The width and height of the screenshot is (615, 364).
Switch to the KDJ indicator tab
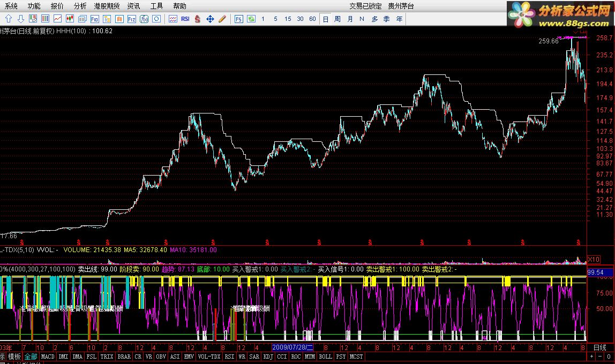click(x=268, y=357)
